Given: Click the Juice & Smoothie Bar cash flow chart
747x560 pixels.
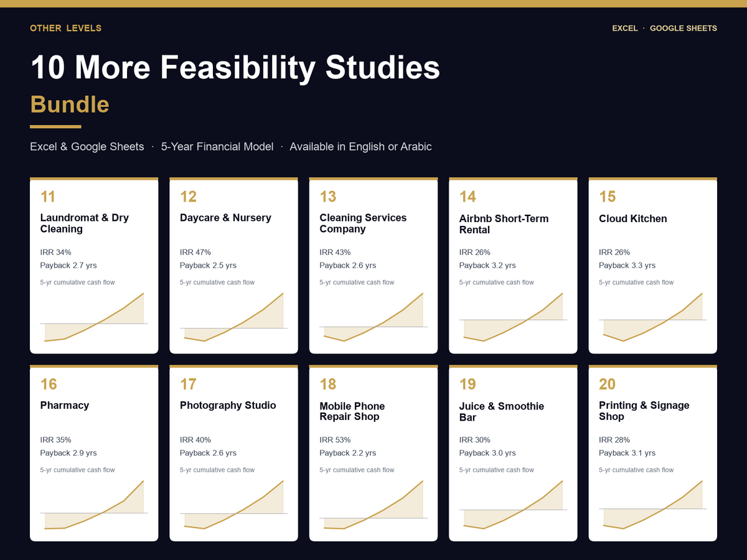Looking at the screenshot, I should tap(513, 505).
